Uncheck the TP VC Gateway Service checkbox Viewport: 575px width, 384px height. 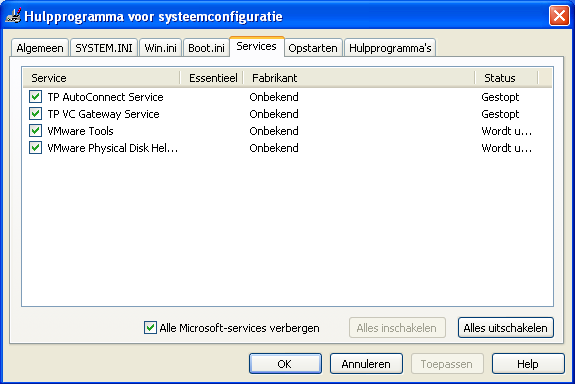coord(35,114)
